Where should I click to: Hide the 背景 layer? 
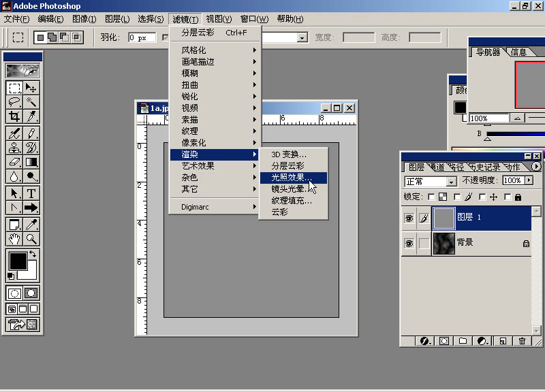click(409, 244)
